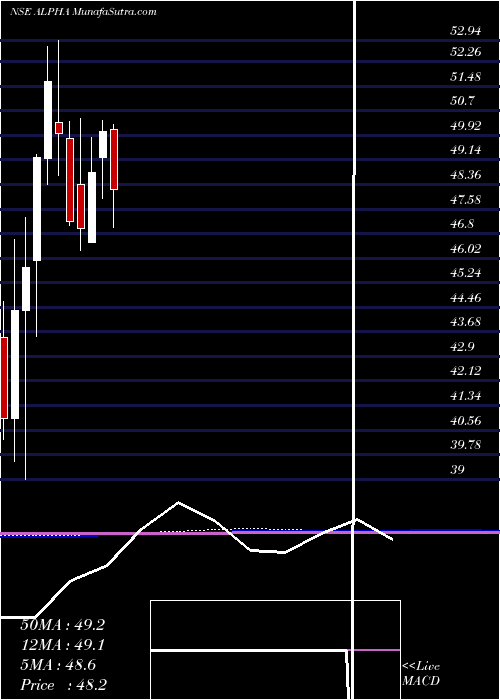Click the 12MA : 49.1 readout
500x700 pixels.
62,645
